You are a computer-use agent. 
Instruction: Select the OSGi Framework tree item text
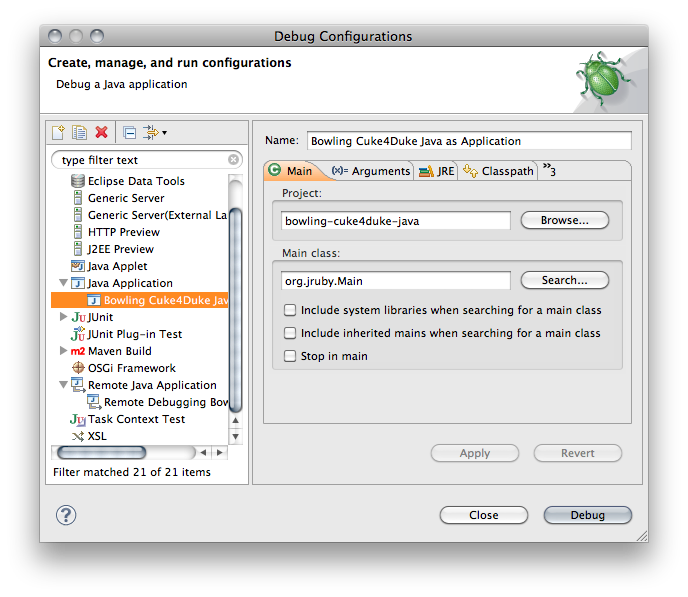pos(132,368)
